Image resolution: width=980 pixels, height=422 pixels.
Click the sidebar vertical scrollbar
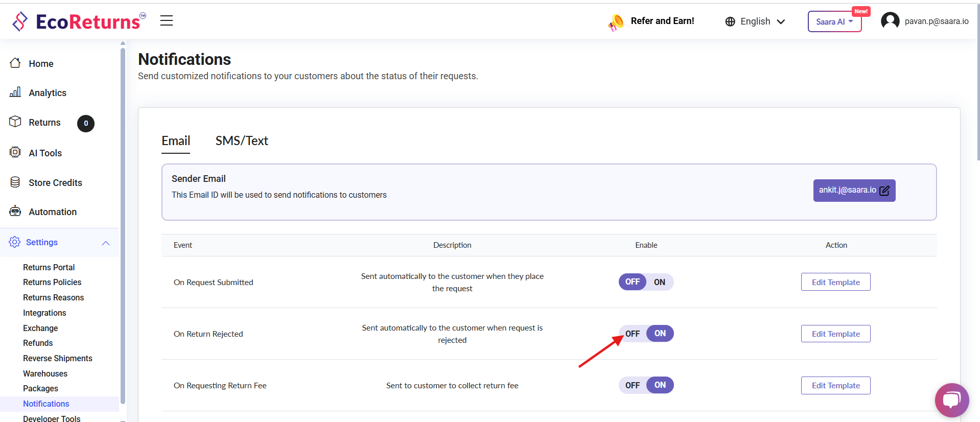pos(123,225)
